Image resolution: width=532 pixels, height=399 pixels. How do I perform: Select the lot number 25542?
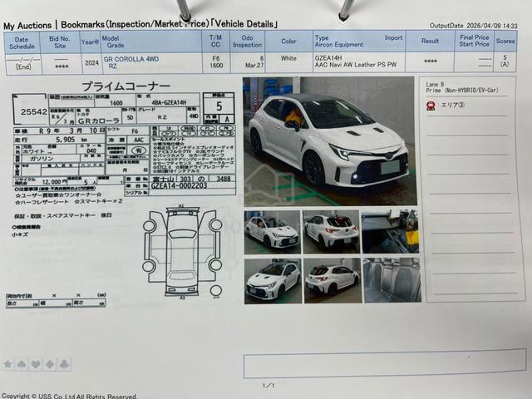click(x=33, y=112)
